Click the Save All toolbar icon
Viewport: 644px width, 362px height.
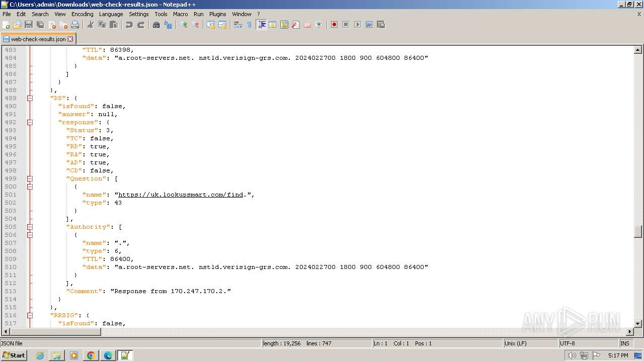(40, 25)
